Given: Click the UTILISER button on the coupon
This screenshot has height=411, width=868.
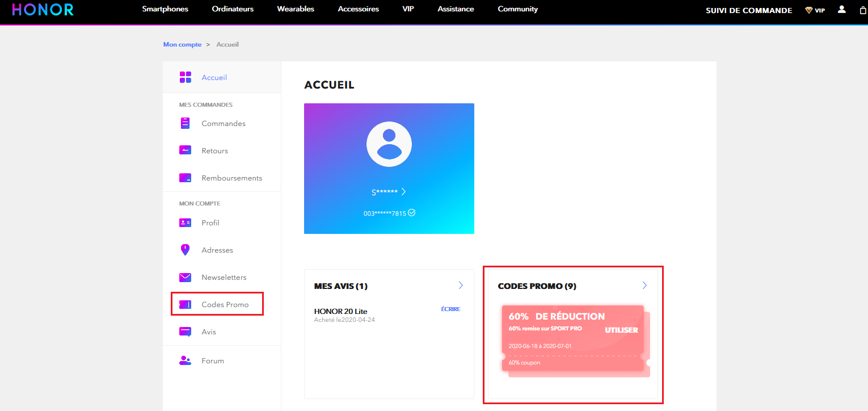Looking at the screenshot, I should click(623, 329).
